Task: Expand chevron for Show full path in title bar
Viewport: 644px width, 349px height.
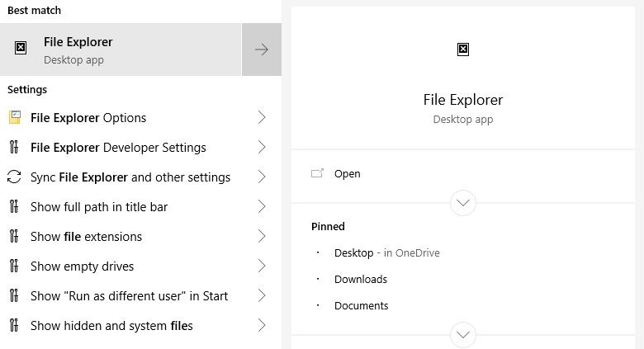Action: 262,206
